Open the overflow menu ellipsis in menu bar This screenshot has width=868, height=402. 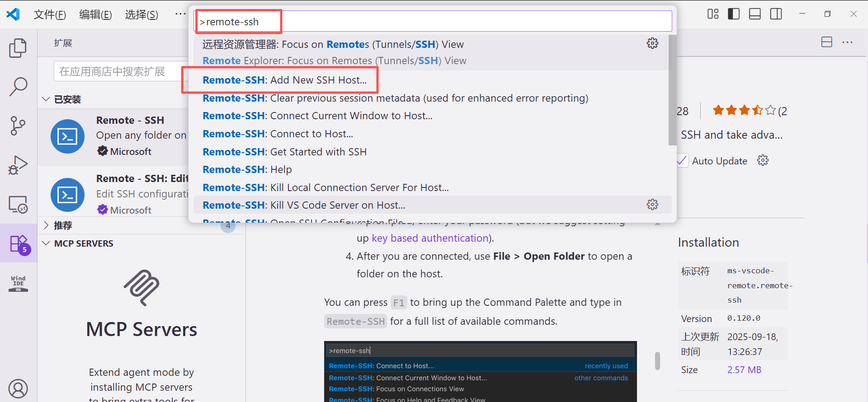[180, 14]
